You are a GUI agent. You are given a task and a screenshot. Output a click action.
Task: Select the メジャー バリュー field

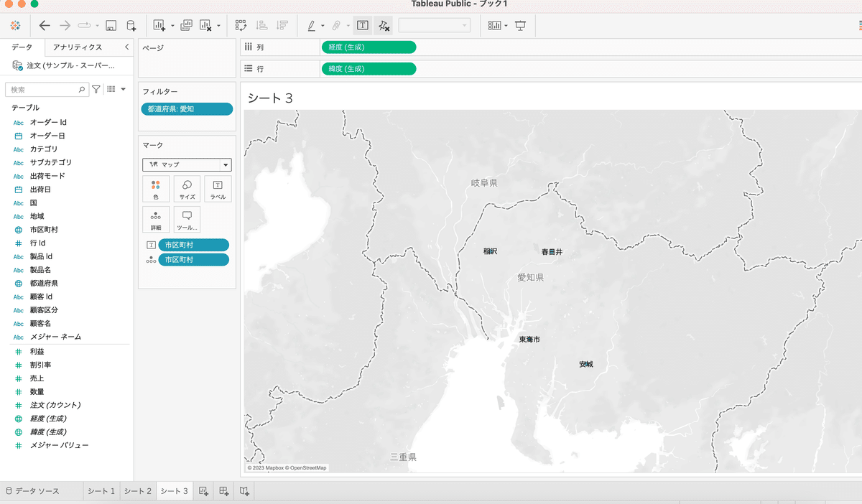coord(59,445)
